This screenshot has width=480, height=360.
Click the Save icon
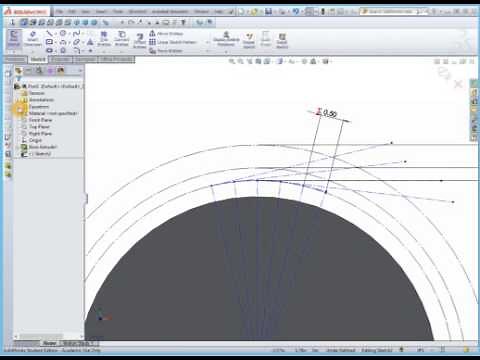[268, 12]
